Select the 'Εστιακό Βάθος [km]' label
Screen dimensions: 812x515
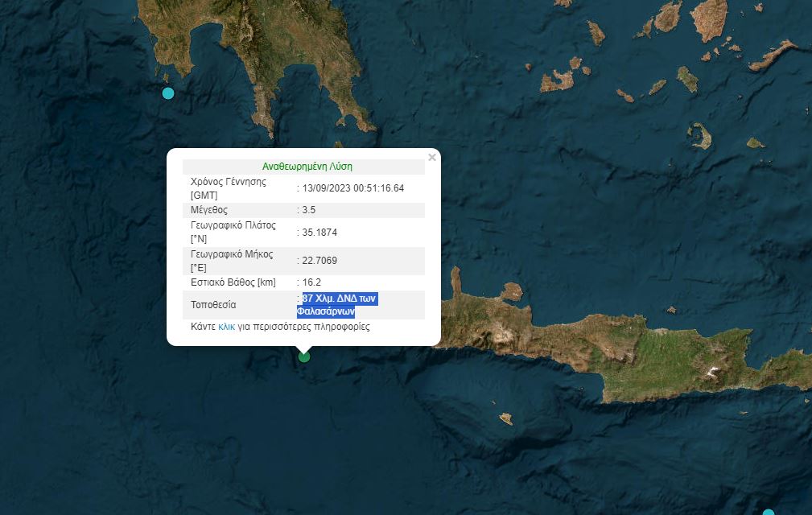pos(233,282)
